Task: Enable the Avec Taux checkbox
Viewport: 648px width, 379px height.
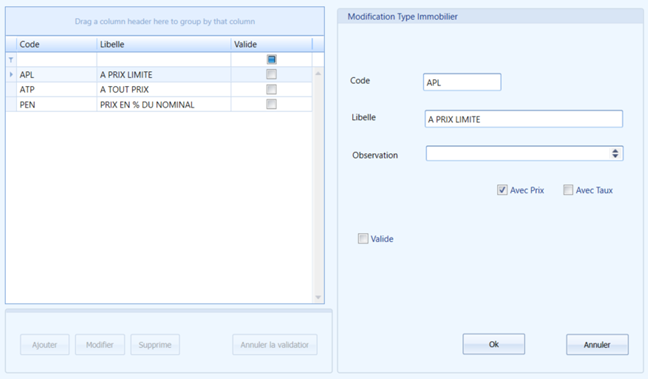Action: [568, 190]
